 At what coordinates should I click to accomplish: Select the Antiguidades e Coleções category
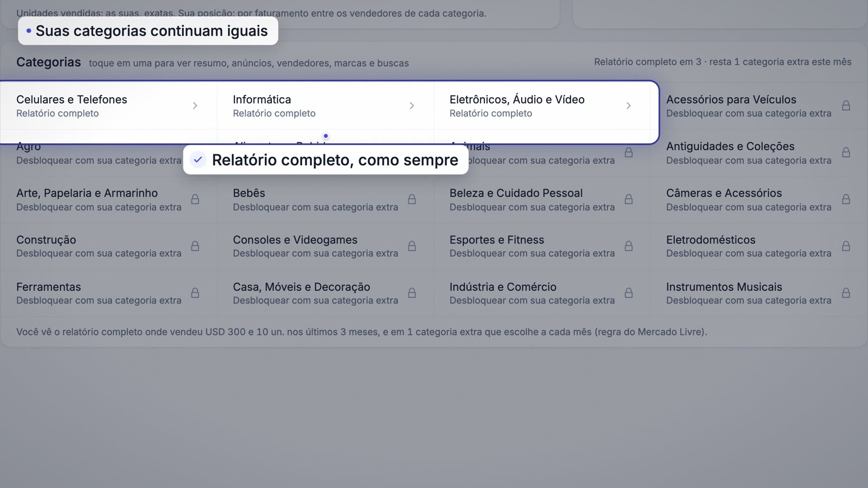point(759,152)
